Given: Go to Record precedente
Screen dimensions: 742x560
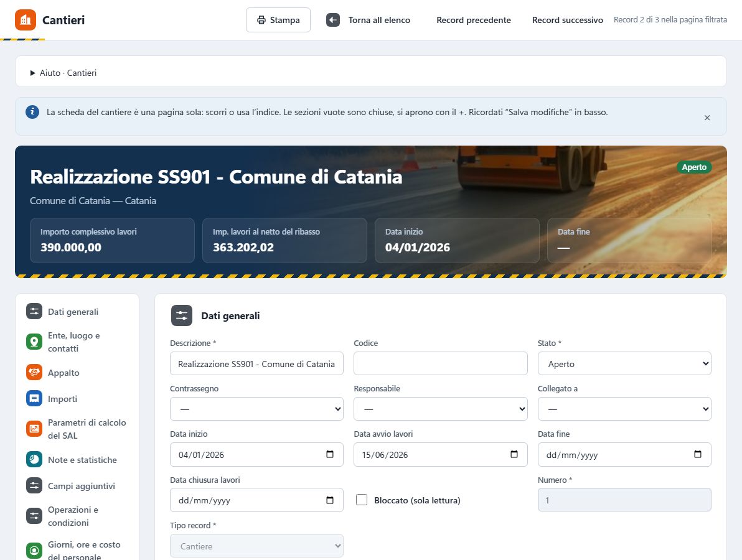Looking at the screenshot, I should [474, 20].
